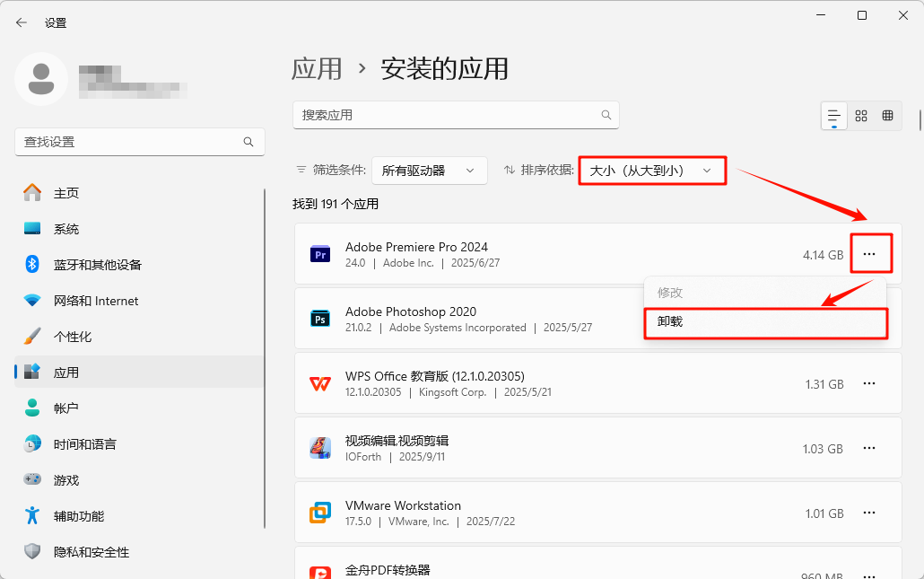Minimize the 设置 window
The width and height of the screenshot is (924, 579).
point(821,15)
